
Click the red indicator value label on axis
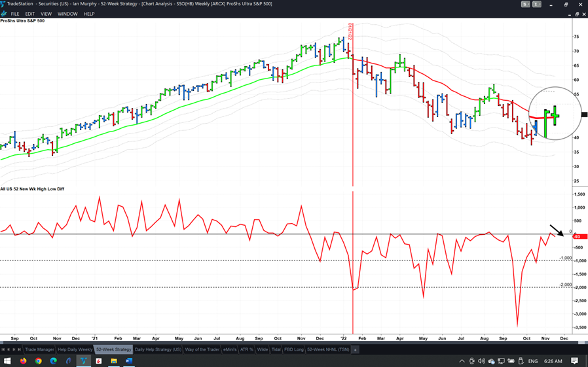579,236
